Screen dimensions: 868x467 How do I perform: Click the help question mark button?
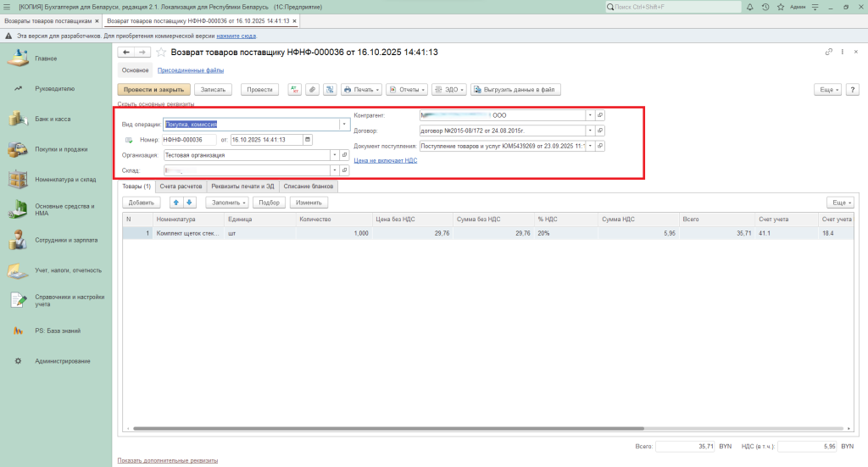point(851,89)
